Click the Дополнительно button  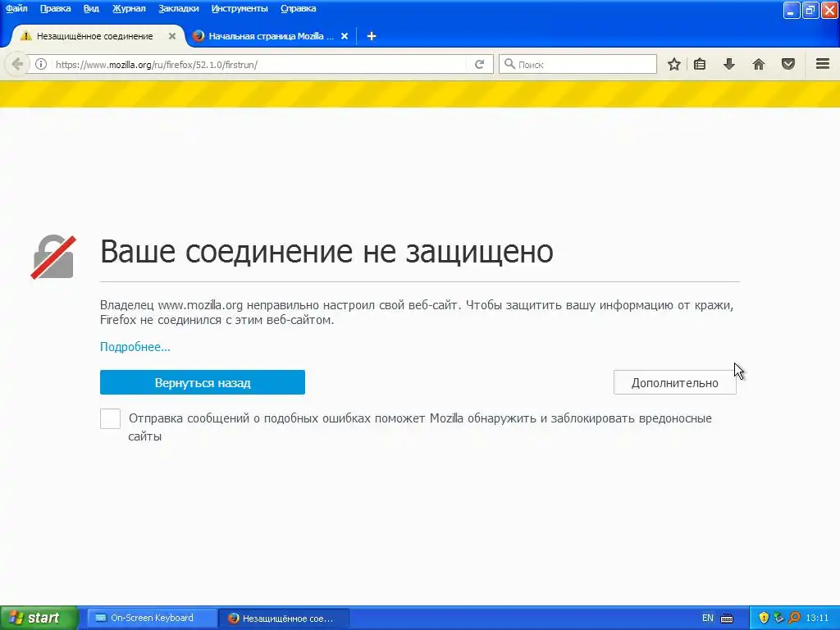675,382
